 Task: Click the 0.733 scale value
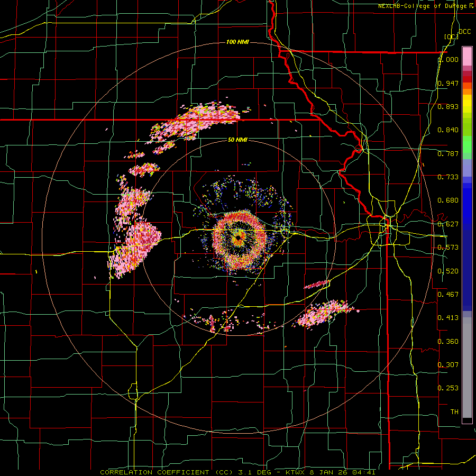coord(448,177)
